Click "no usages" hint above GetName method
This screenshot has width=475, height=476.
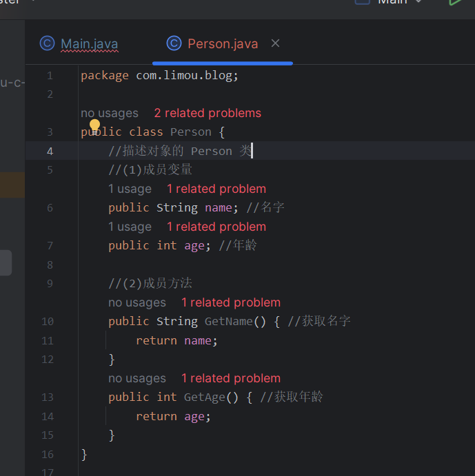pyautogui.click(x=137, y=302)
